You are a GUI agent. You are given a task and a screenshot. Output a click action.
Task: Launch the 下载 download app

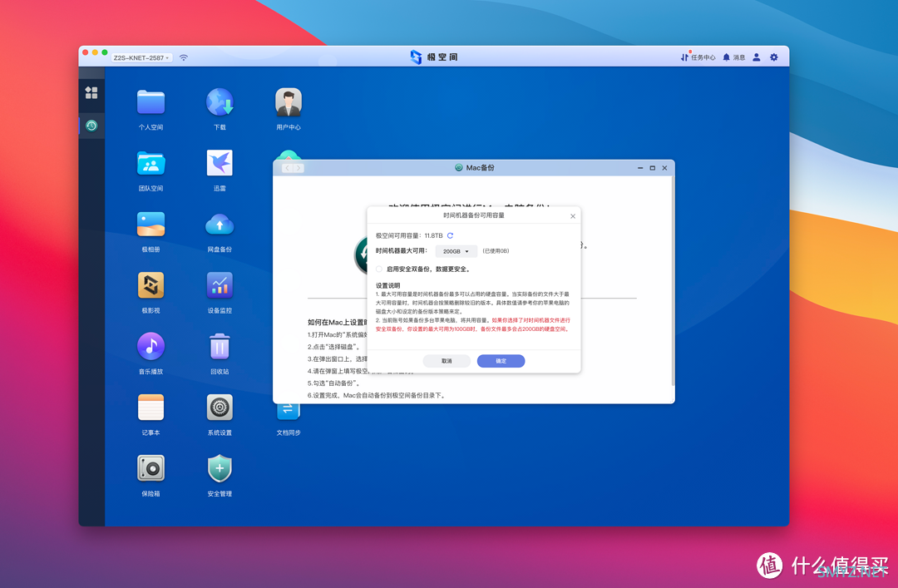tap(220, 109)
